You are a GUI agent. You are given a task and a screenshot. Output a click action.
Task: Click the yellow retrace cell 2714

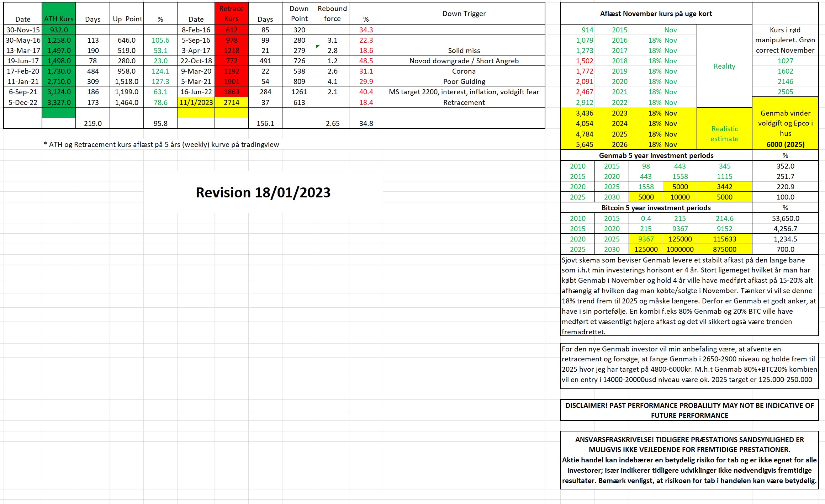pyautogui.click(x=232, y=102)
